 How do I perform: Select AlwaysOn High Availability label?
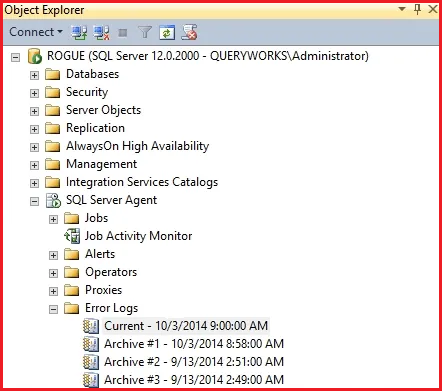pos(137,146)
